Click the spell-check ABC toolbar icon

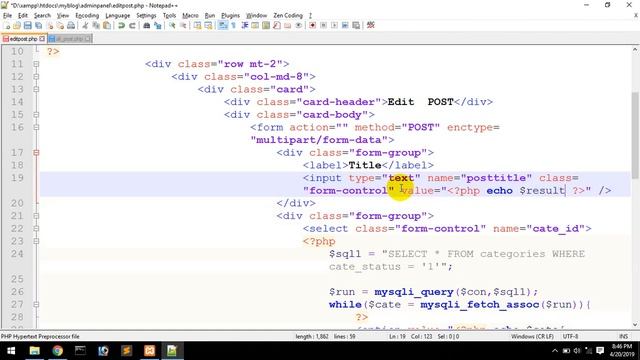pyautogui.click(x=371, y=25)
